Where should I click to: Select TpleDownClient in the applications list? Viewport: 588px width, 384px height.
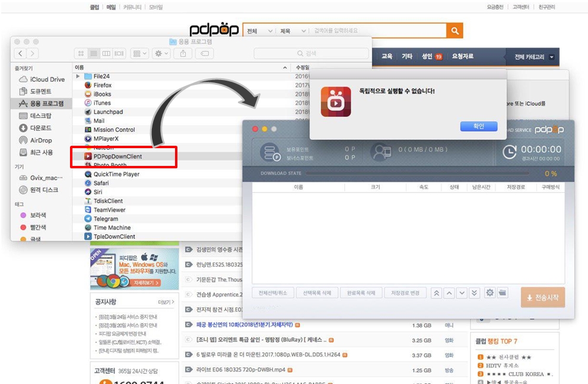click(110, 236)
